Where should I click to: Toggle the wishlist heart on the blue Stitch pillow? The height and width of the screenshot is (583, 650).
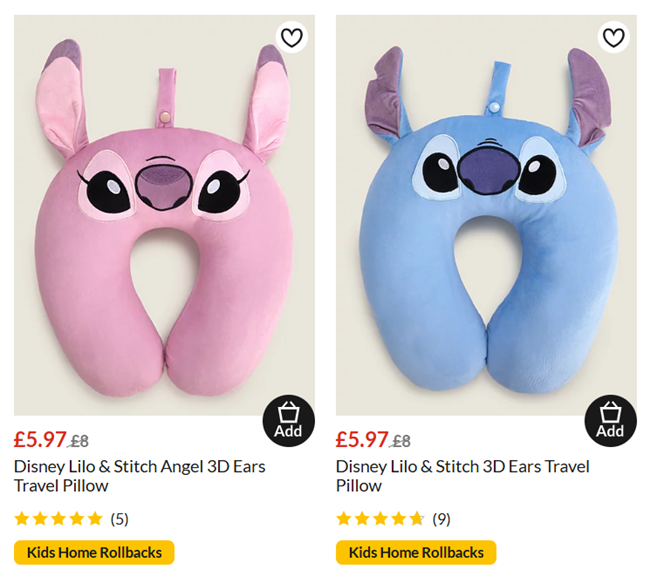pyautogui.click(x=613, y=38)
